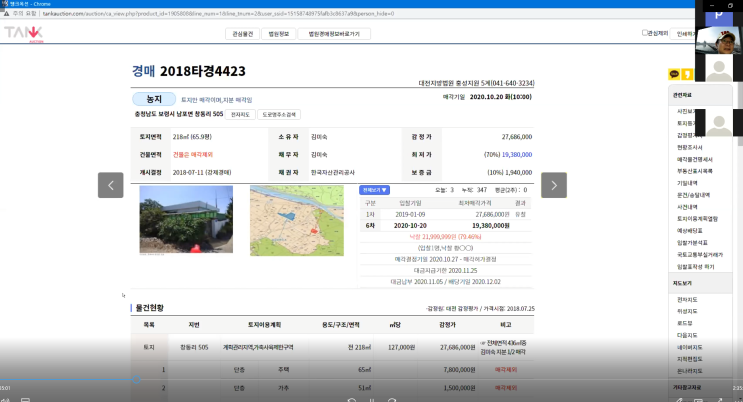Check the 관심제외 checkbox
743x402 pixels.
point(644,33)
